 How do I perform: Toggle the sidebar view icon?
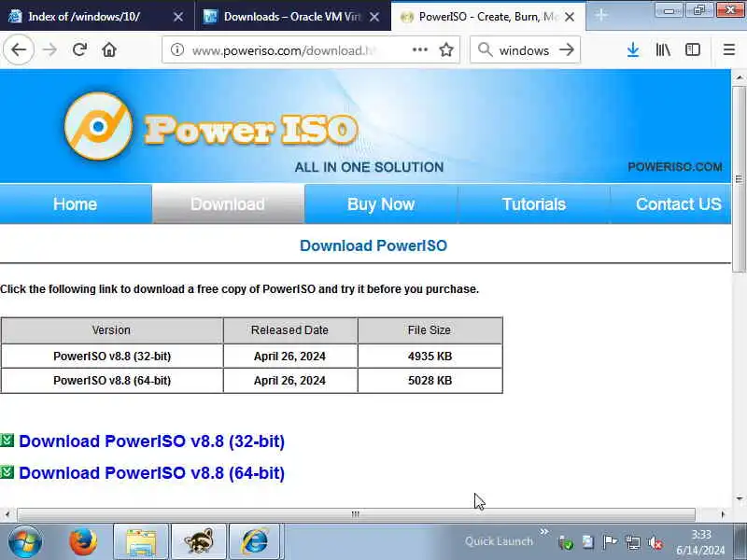tap(693, 49)
